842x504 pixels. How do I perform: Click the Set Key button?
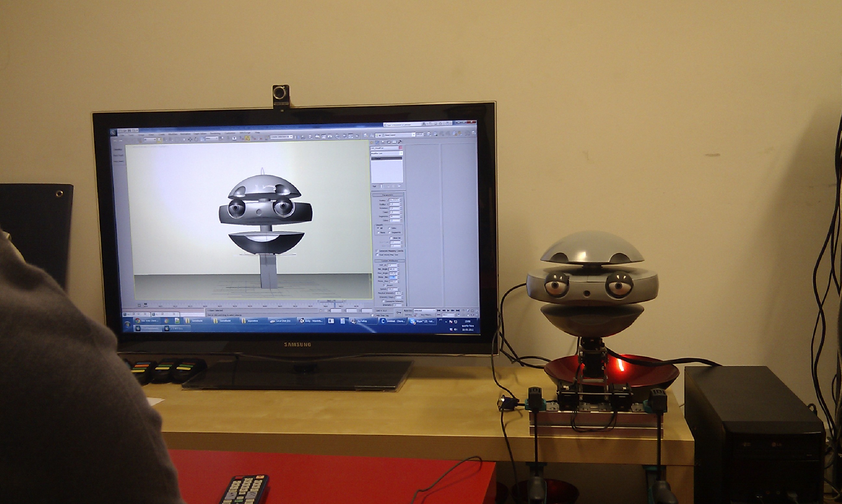pyautogui.click(x=409, y=315)
